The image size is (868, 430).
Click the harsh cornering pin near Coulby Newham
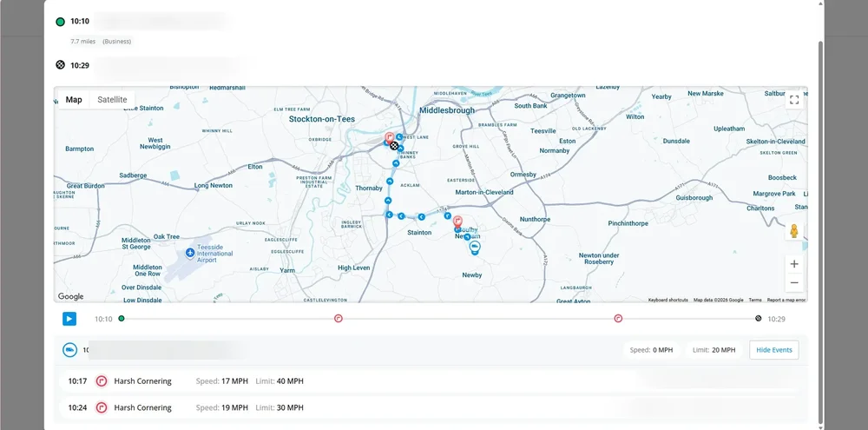[x=457, y=222]
